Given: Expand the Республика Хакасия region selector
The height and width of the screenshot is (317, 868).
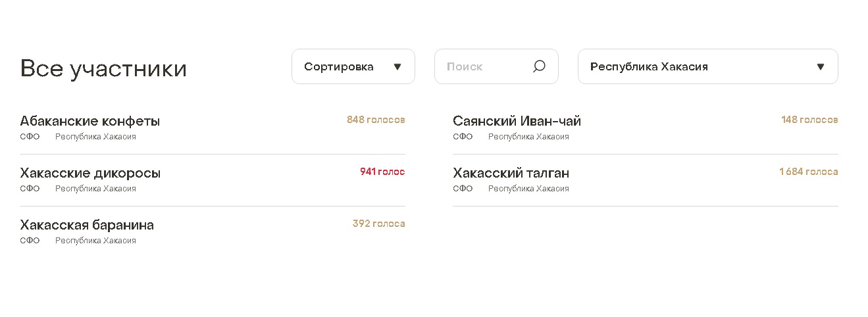Looking at the screenshot, I should [x=708, y=66].
